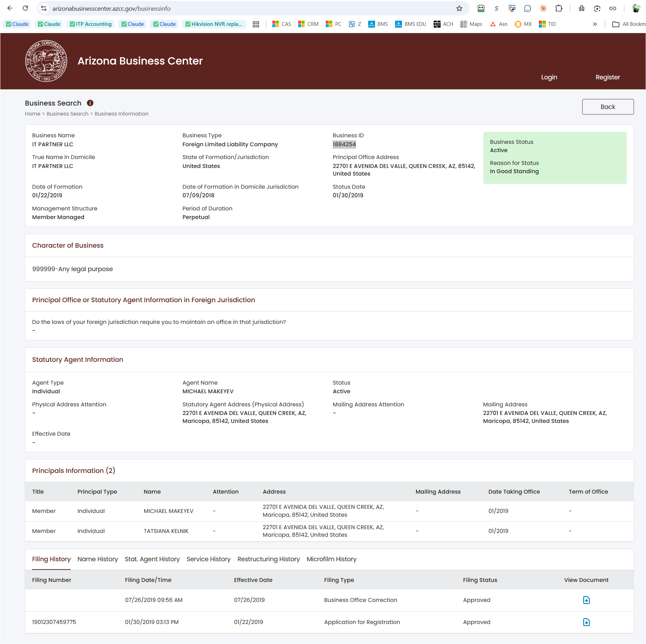This screenshot has width=646, height=644.
Task: Click the chat bubble extension icon
Action: coord(527,8)
